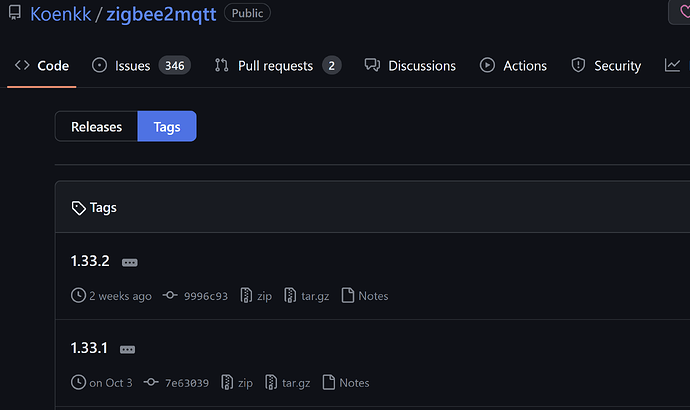Image resolution: width=690 pixels, height=410 pixels.
Task: Open the Actions tab
Action: pos(513,66)
